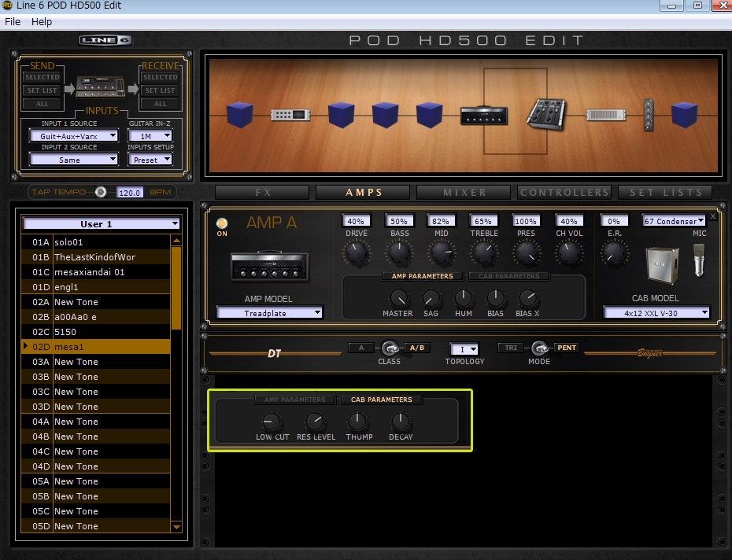Open the DT Topology dropdown
This screenshot has width=732, height=560.
point(464,349)
